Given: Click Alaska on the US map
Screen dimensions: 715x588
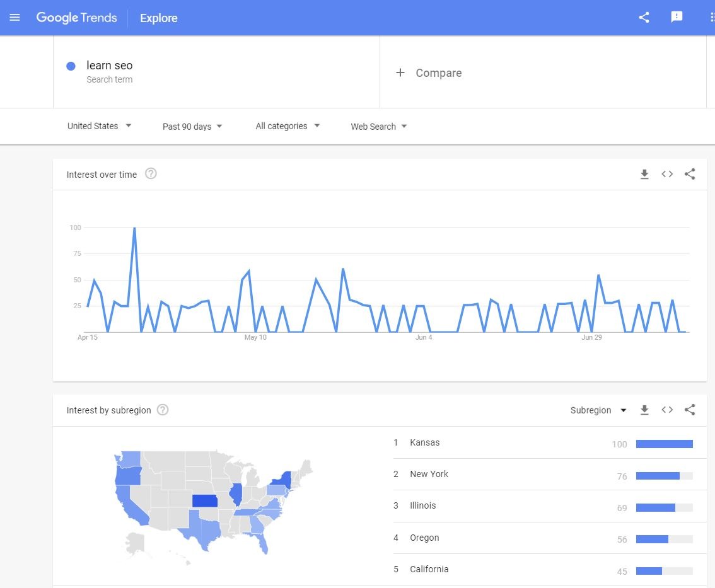Looking at the screenshot, I should tap(136, 543).
